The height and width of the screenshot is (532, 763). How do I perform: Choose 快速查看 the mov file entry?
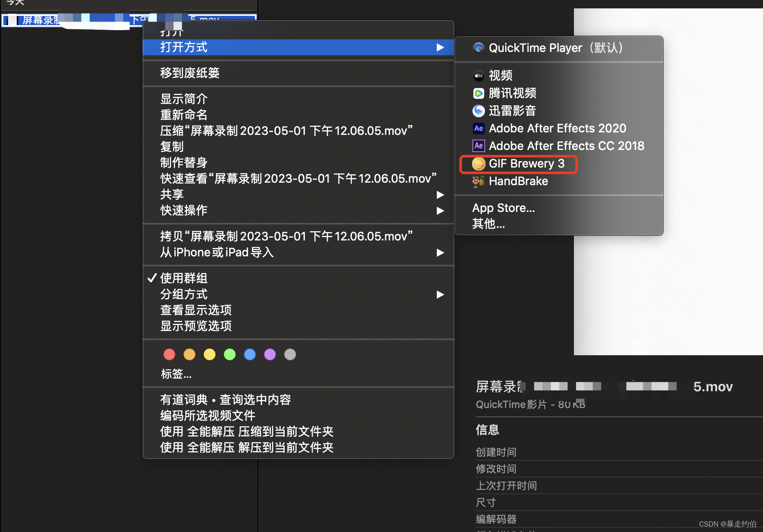point(298,178)
